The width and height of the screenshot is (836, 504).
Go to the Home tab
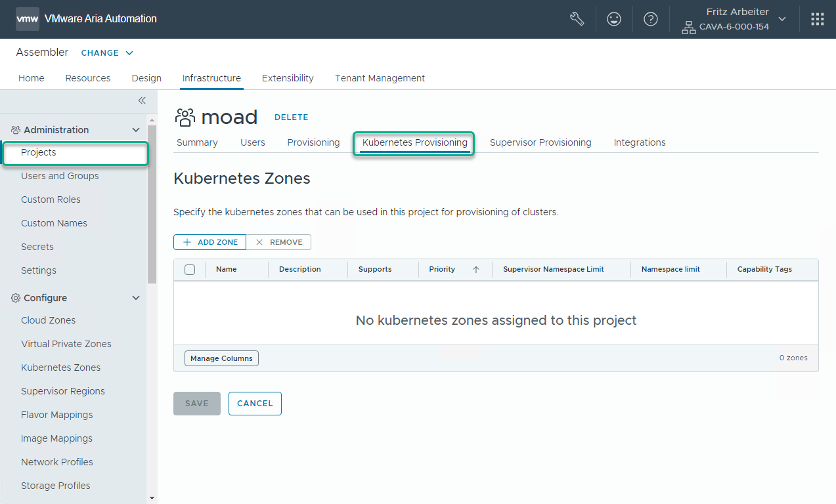32,78
